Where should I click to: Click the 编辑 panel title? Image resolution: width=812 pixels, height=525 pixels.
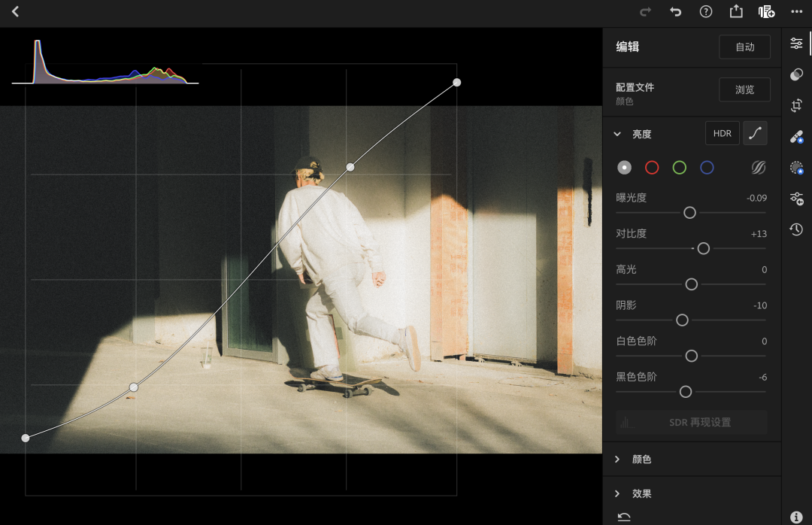tap(628, 47)
